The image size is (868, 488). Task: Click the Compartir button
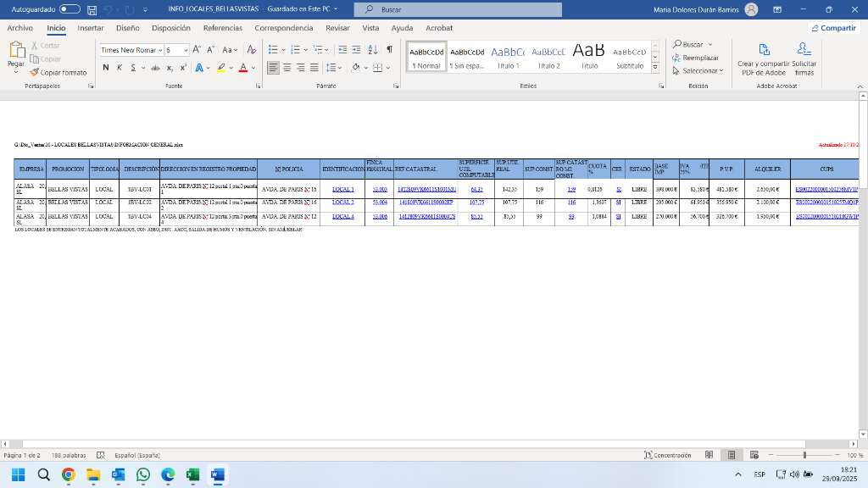click(x=833, y=28)
